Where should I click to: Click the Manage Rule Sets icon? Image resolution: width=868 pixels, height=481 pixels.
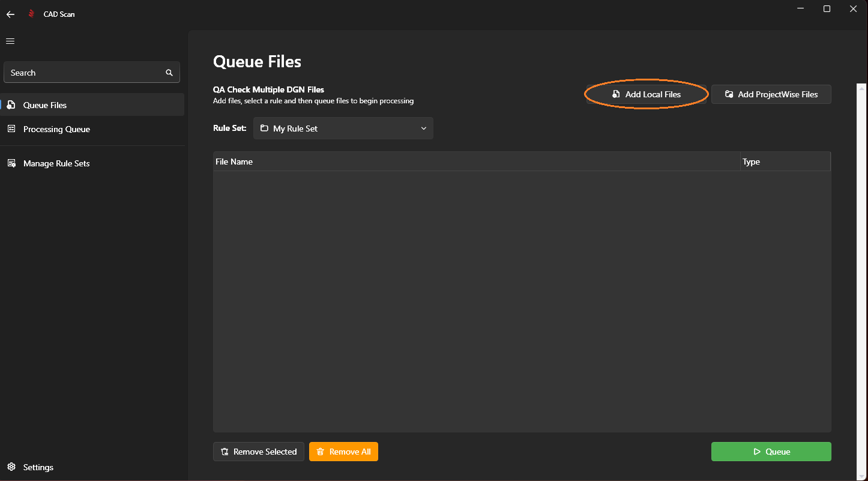(x=11, y=163)
